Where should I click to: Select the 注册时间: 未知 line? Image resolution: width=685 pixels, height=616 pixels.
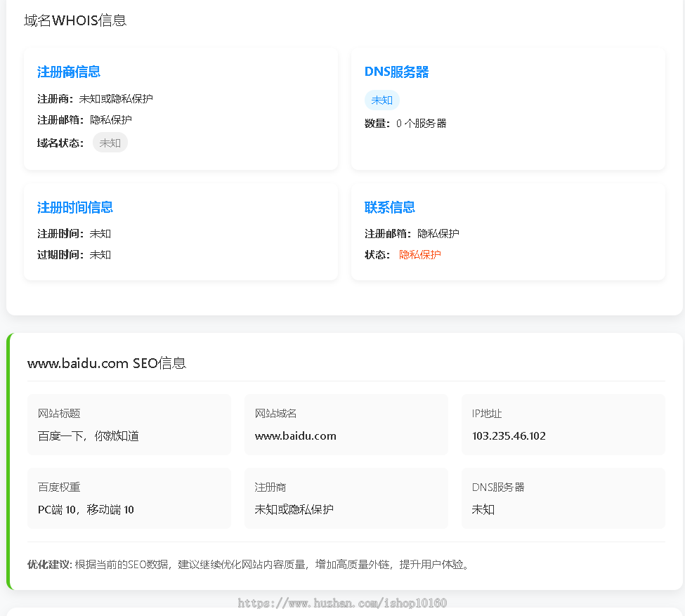(74, 234)
